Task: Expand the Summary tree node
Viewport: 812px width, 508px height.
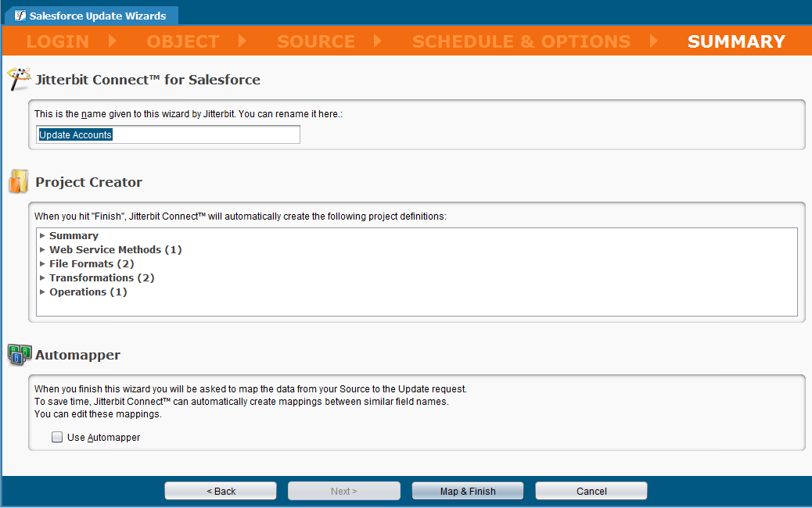Action: coord(42,236)
